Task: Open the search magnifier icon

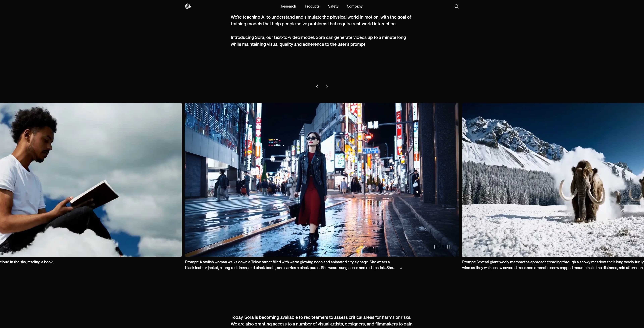Action: (x=456, y=7)
